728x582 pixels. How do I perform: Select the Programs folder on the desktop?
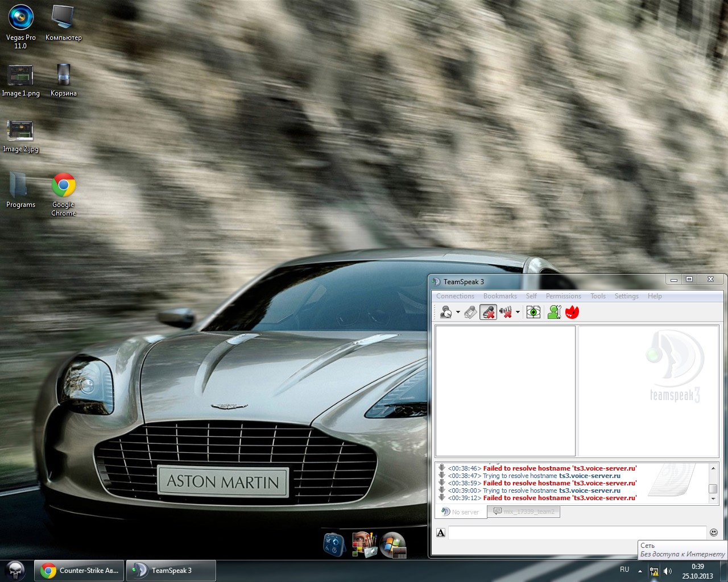[x=20, y=190]
